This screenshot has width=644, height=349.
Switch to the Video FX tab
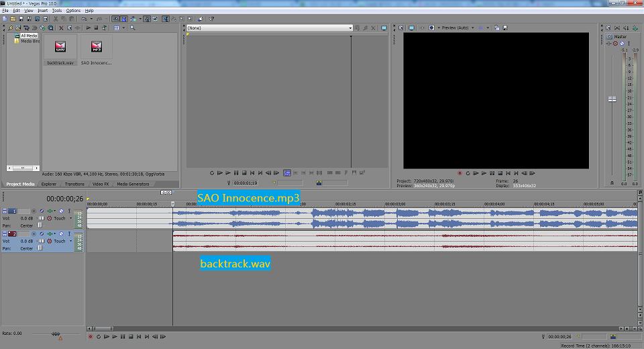tap(100, 184)
